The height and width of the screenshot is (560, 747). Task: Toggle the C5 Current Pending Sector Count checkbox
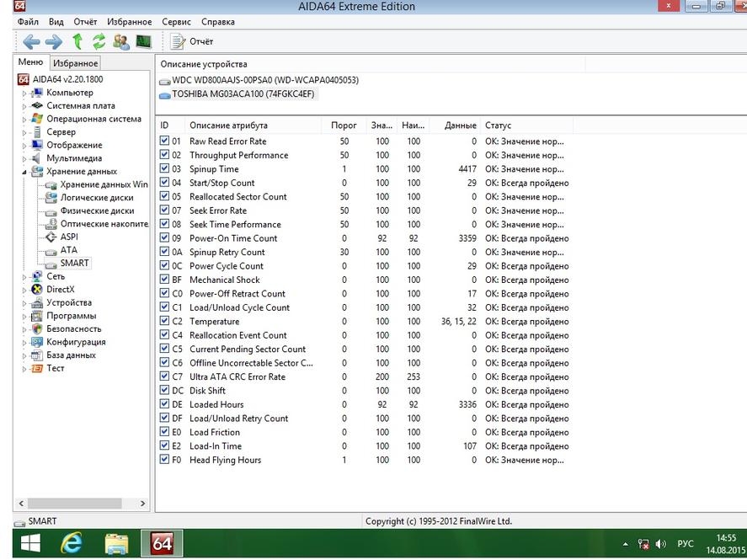point(164,348)
